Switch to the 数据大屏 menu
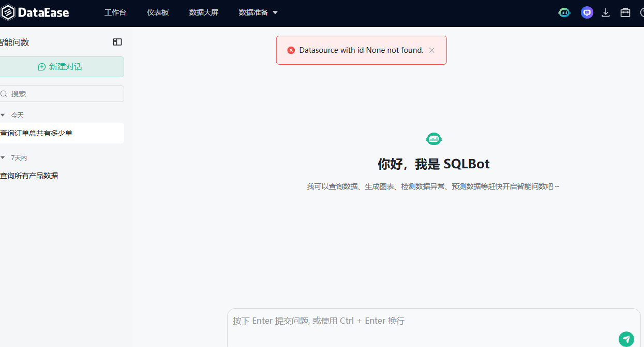Screen dimensions: 644x347 pyautogui.click(x=204, y=12)
